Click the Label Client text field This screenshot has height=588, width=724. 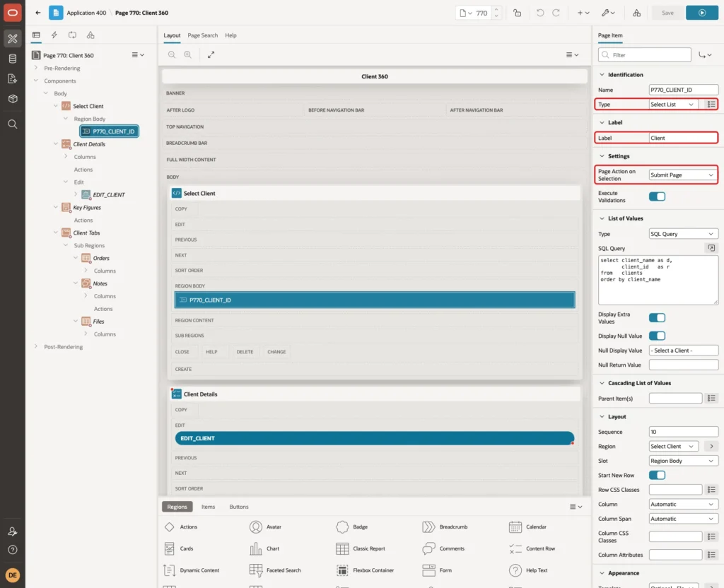point(683,138)
